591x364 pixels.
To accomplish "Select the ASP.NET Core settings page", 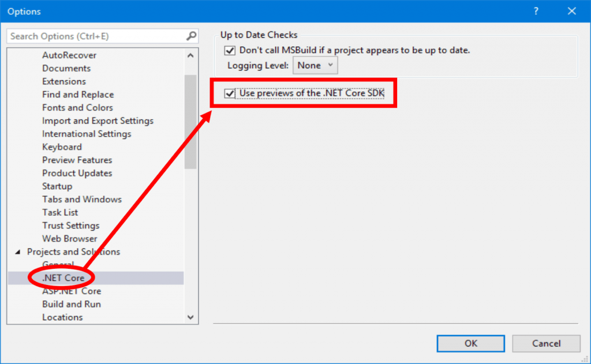I will 72,291.
